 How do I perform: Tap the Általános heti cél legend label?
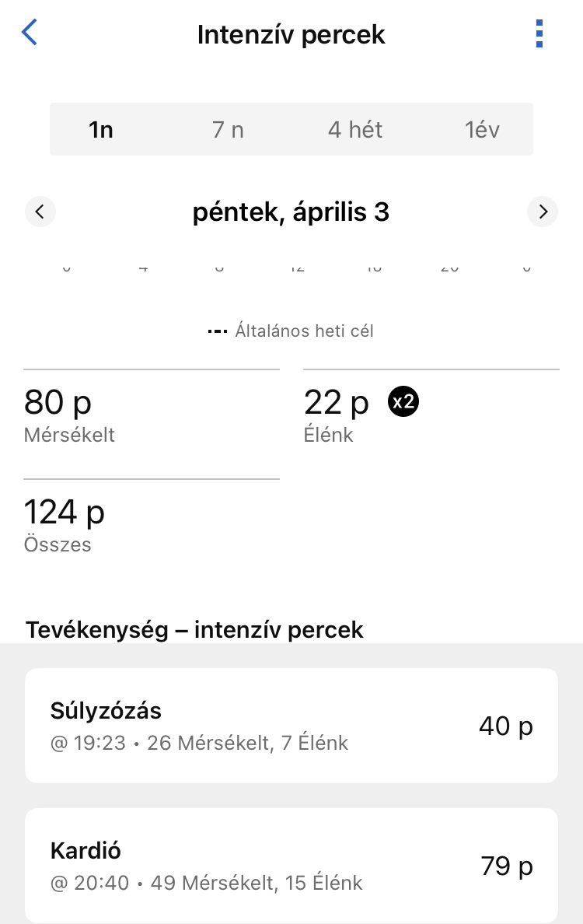[x=304, y=331]
